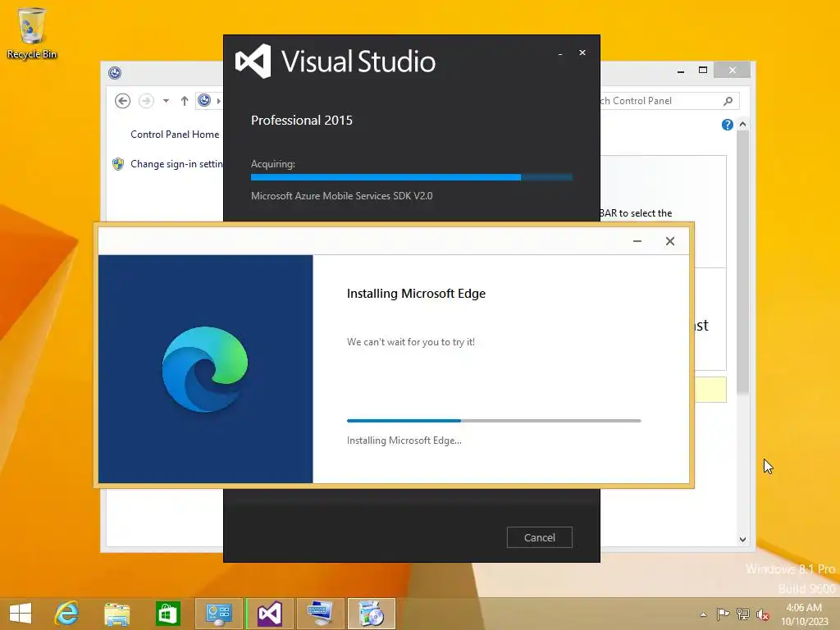Click 'Professional 2015' edition text
The image size is (840, 630).
302,120
